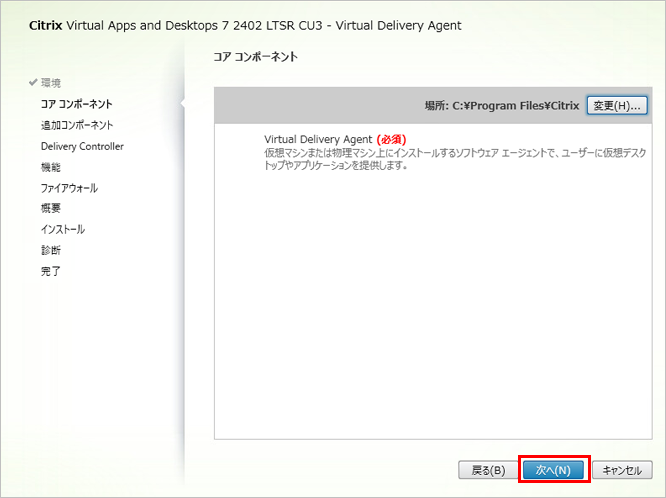This screenshot has width=666, height=498.
Task: Go back with the 戻る(B) button
Action: [x=487, y=469]
